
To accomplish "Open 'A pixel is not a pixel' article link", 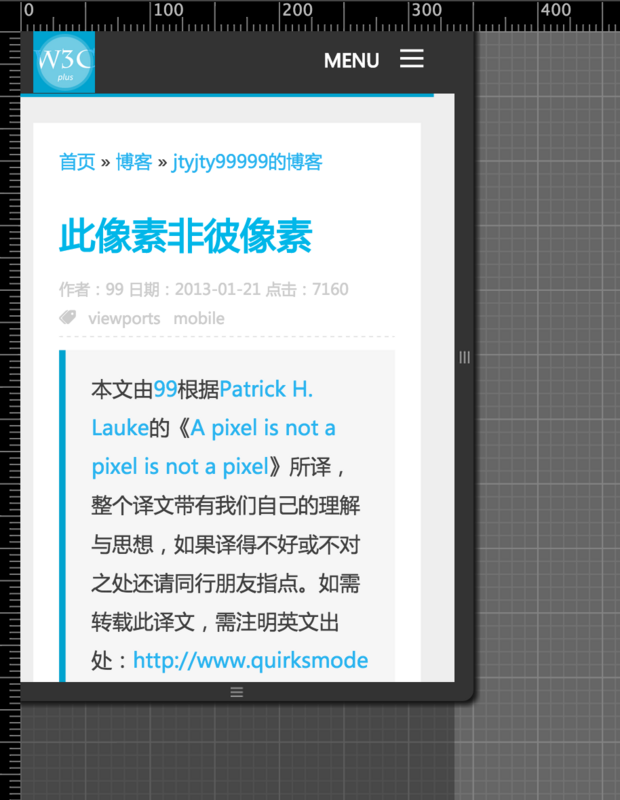I will coord(213,447).
